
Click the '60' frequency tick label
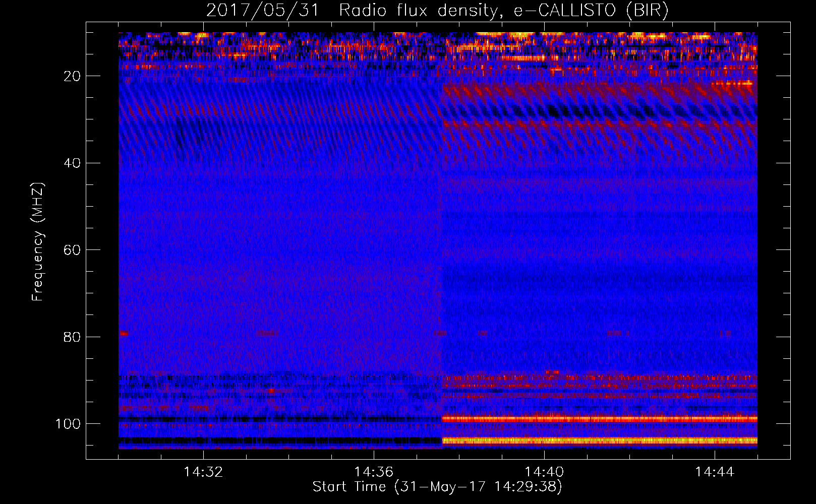click(x=72, y=250)
